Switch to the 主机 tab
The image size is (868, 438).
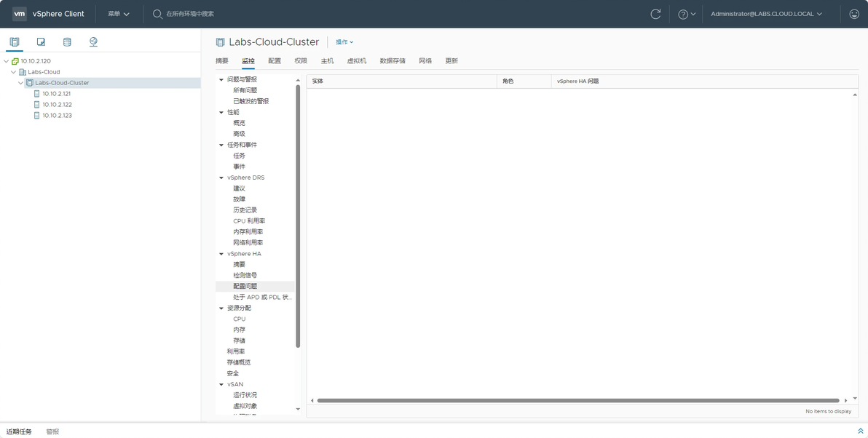327,61
